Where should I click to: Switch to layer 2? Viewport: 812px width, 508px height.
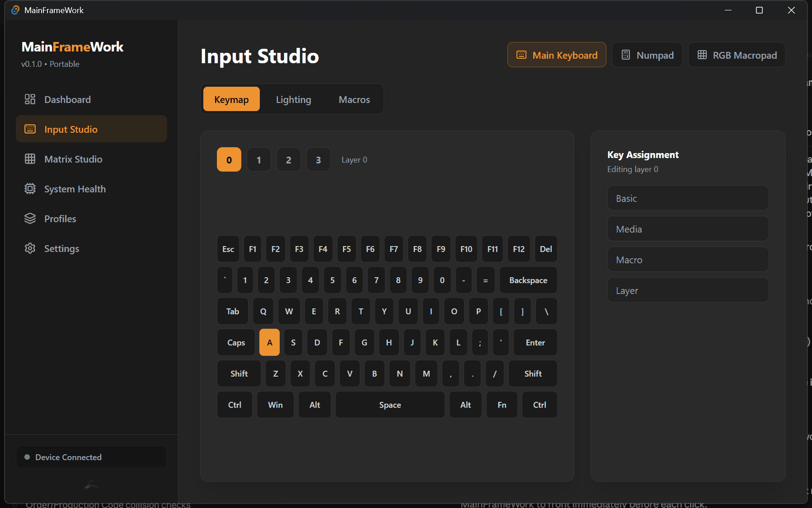click(289, 159)
